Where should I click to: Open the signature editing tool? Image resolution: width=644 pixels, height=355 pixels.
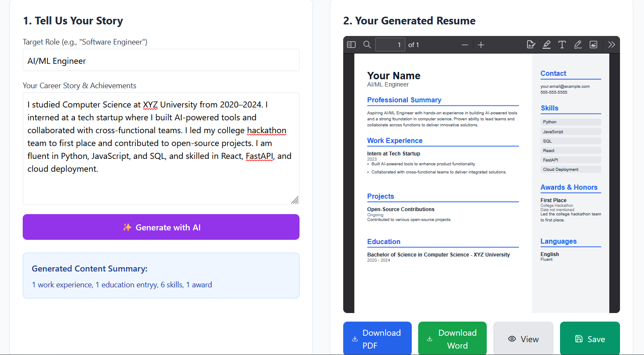click(531, 44)
